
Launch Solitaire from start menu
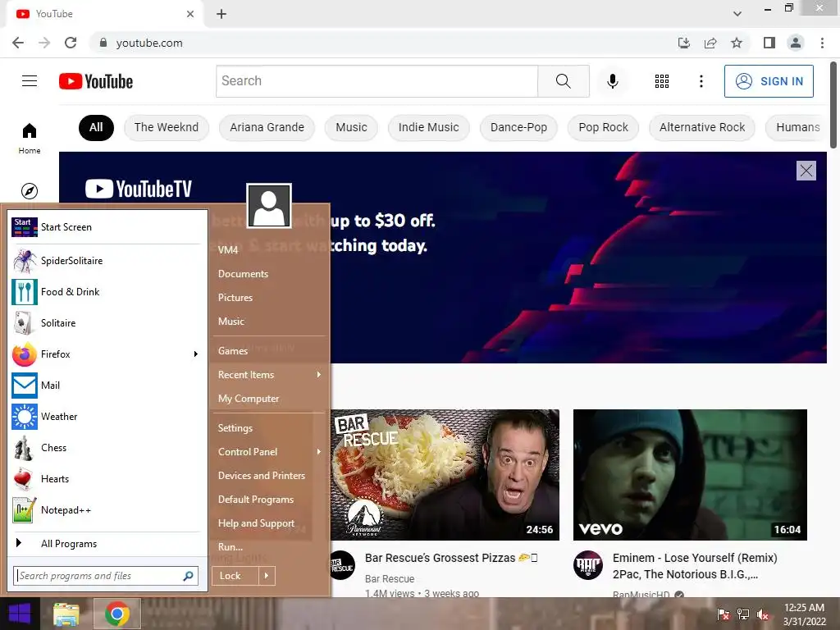[106, 323]
